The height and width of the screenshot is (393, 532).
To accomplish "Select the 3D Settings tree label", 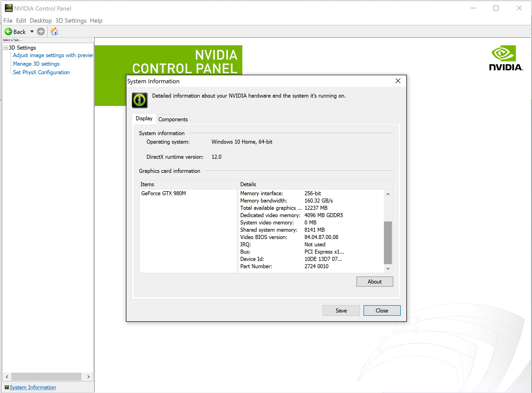I will click(22, 48).
